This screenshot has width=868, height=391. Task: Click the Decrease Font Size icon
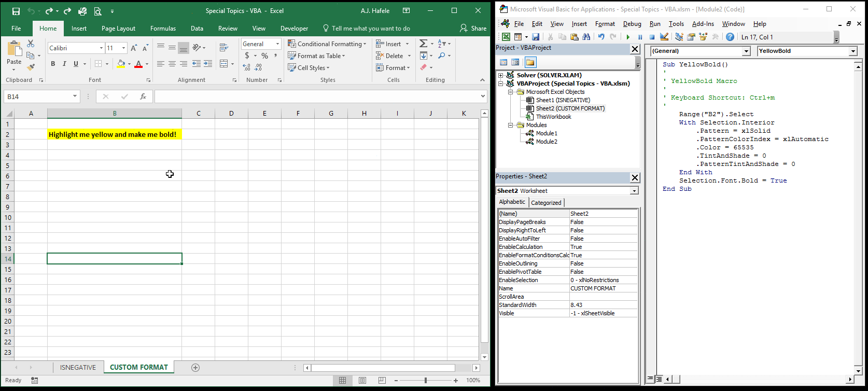[x=145, y=48]
